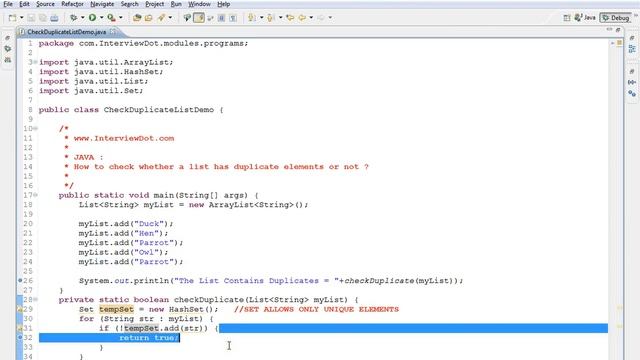Click the Open Task folder icon

[149, 18]
